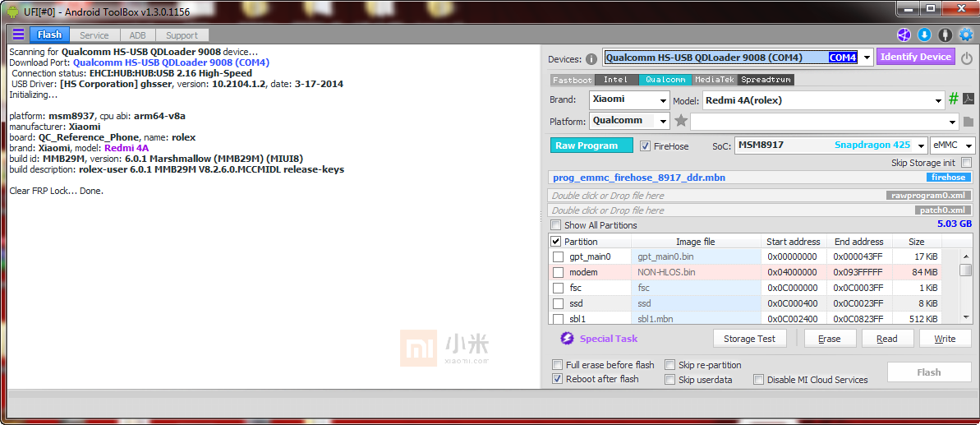Viewport: 980px width, 425px height.
Task: Click the partition list scrollbar up arrow
Action: [x=966, y=256]
